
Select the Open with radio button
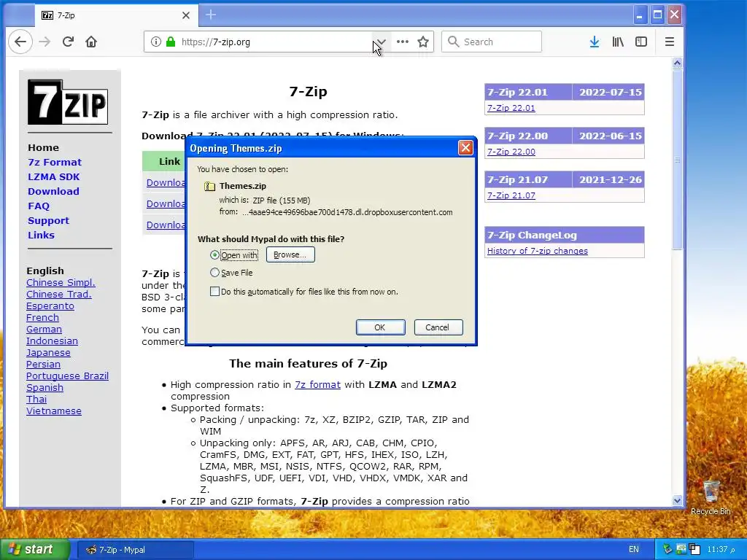tap(214, 255)
